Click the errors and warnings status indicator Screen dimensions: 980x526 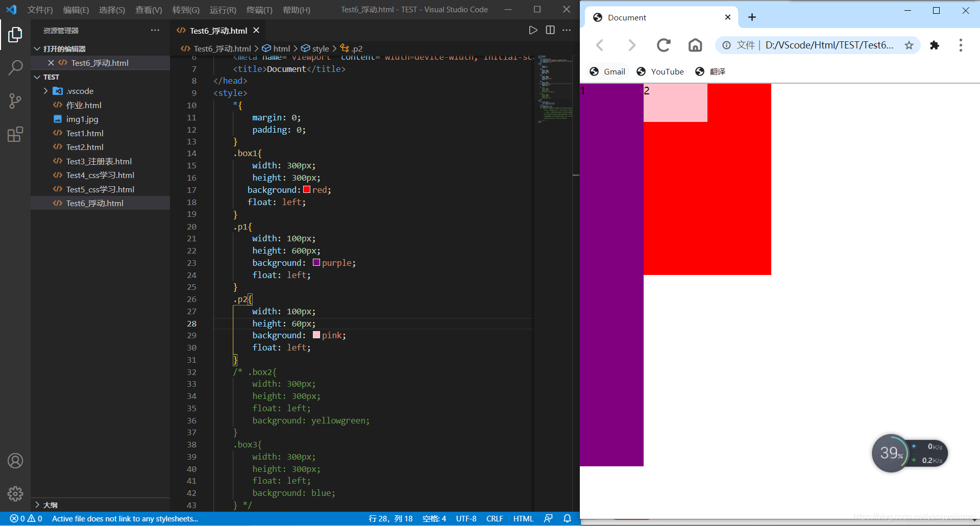point(26,519)
